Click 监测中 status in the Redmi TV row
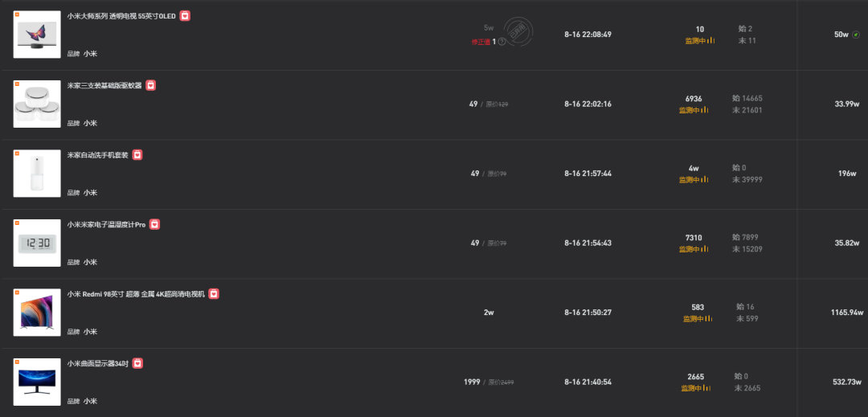The width and height of the screenshot is (868, 417). (x=693, y=319)
